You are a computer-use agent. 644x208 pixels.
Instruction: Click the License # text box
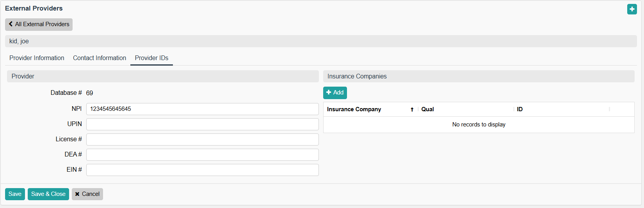tap(202, 139)
